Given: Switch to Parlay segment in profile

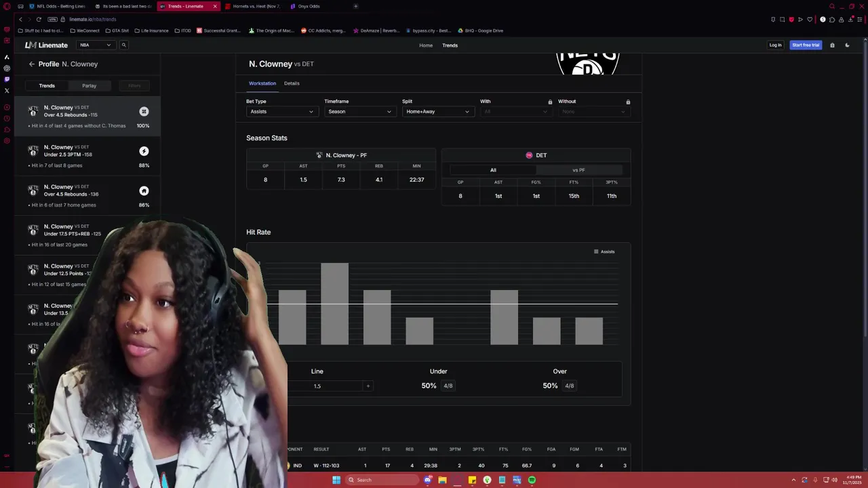Looking at the screenshot, I should [x=90, y=85].
